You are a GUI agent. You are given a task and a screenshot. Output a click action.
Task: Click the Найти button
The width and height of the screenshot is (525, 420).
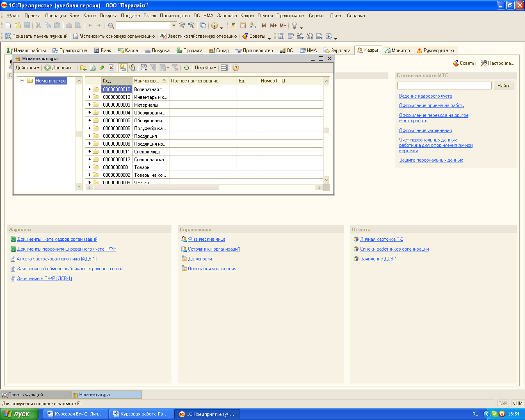pyautogui.click(x=504, y=86)
